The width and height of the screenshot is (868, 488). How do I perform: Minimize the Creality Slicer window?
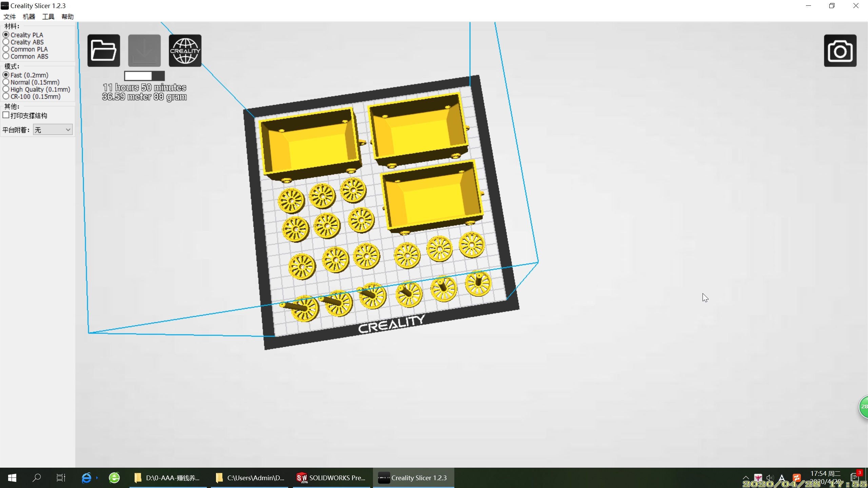pyautogui.click(x=809, y=6)
